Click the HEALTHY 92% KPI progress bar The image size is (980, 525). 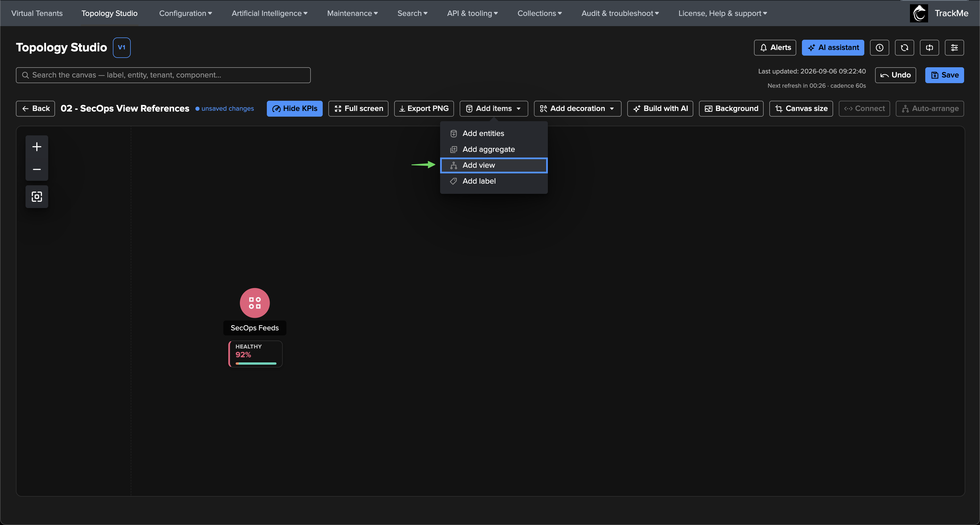(256, 364)
